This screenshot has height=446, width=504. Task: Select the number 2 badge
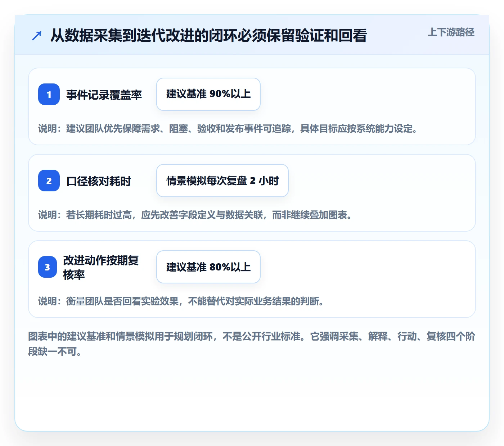coord(49,181)
